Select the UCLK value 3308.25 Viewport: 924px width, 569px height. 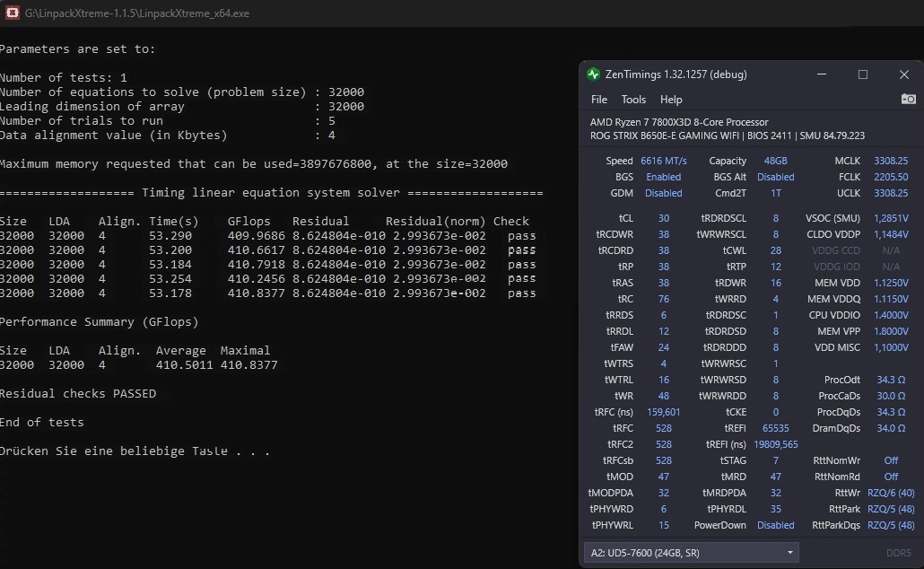pyautogui.click(x=891, y=193)
